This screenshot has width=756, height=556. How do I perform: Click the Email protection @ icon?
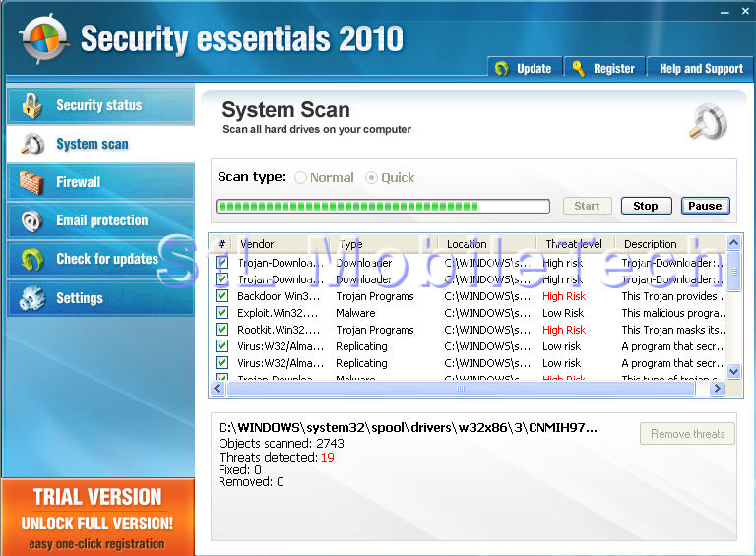click(31, 220)
